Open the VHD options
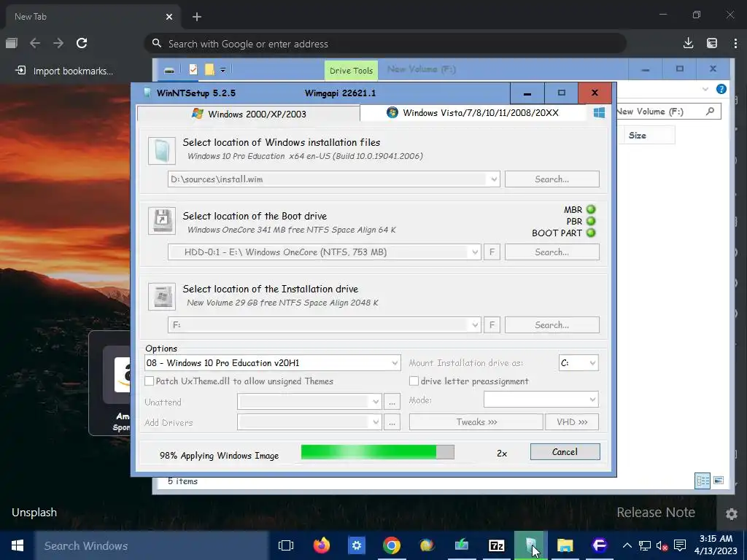This screenshot has width=747, height=560. pos(572,422)
